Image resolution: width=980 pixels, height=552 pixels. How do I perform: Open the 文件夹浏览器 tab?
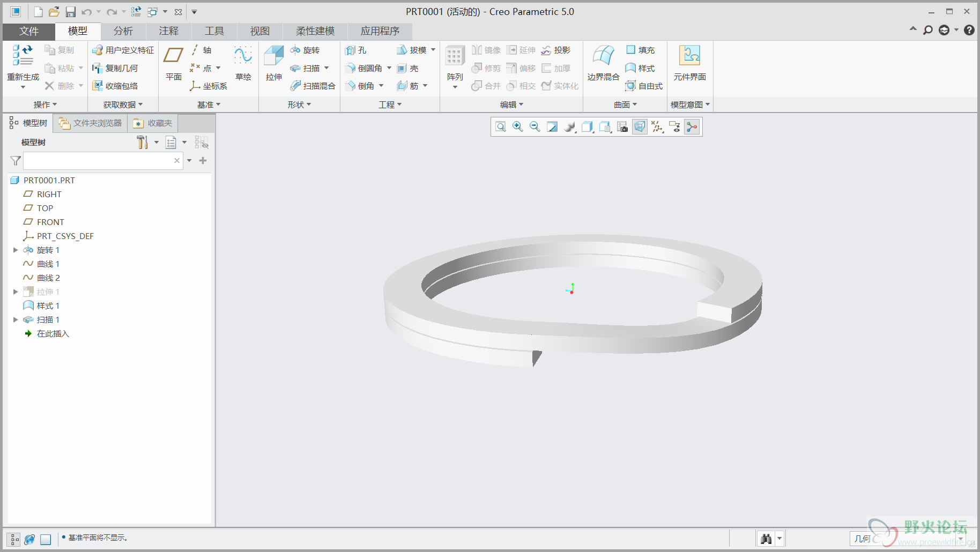tap(91, 123)
